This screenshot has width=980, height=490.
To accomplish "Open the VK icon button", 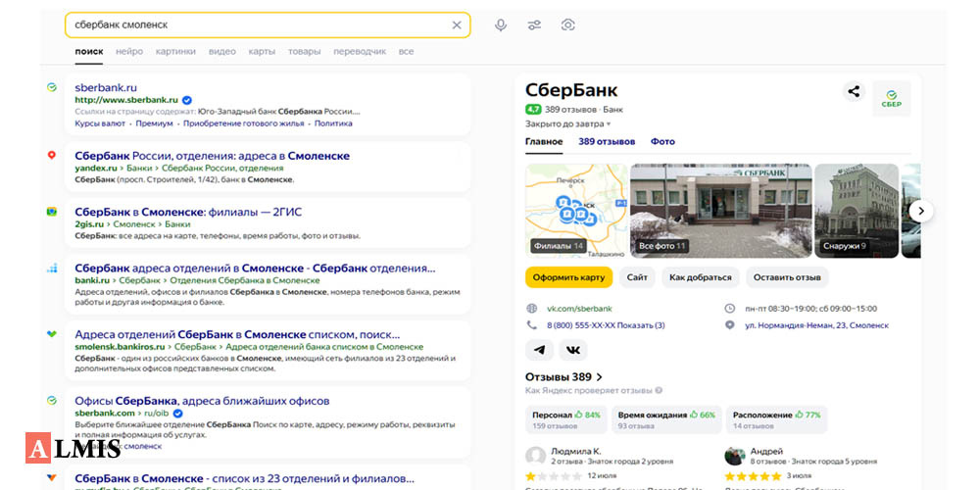I will (x=573, y=350).
